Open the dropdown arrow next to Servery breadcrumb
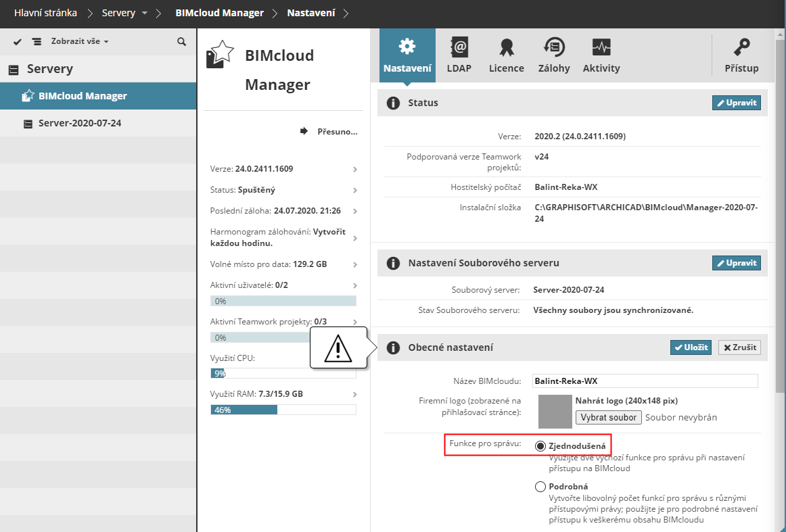The width and height of the screenshot is (786, 532). pos(144,13)
